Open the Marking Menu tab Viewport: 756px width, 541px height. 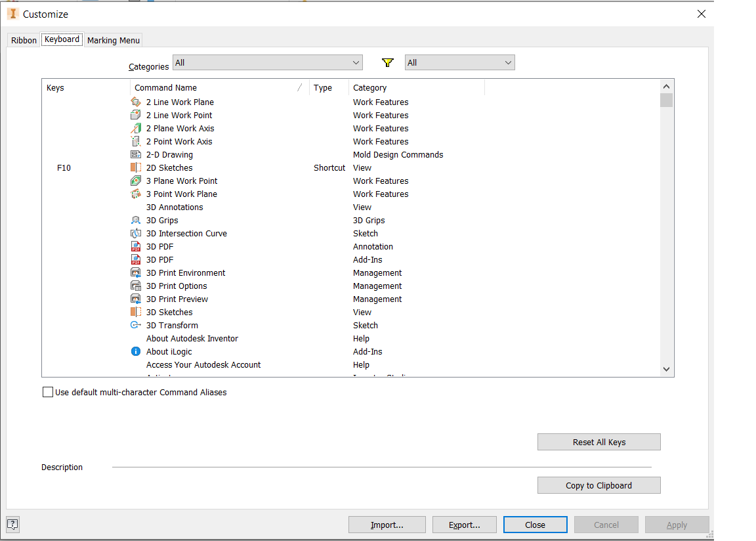click(x=114, y=40)
